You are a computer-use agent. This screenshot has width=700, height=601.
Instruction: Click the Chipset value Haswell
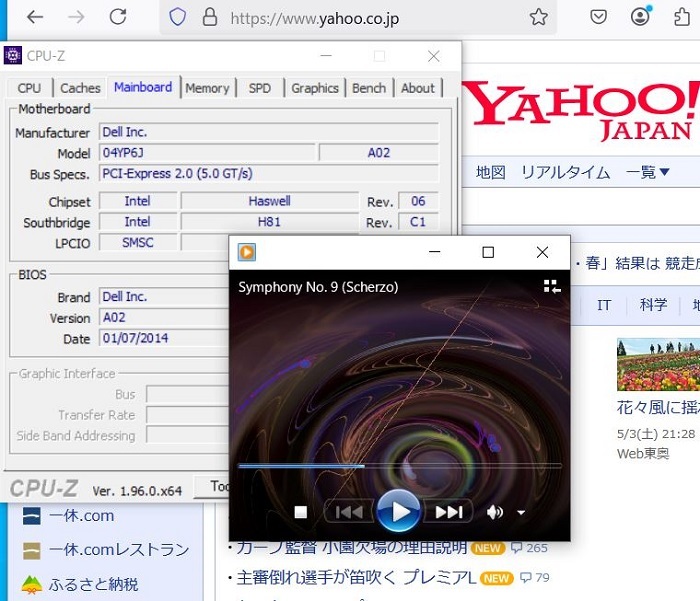click(270, 201)
